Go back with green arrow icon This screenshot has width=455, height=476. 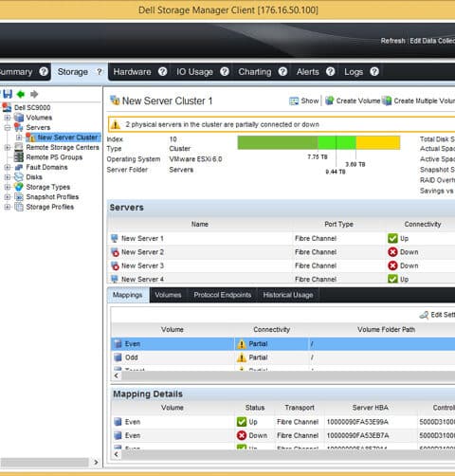click(21, 94)
